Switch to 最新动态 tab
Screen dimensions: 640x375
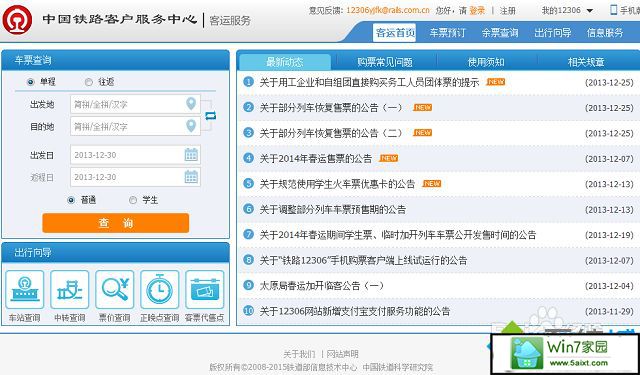pos(284,62)
